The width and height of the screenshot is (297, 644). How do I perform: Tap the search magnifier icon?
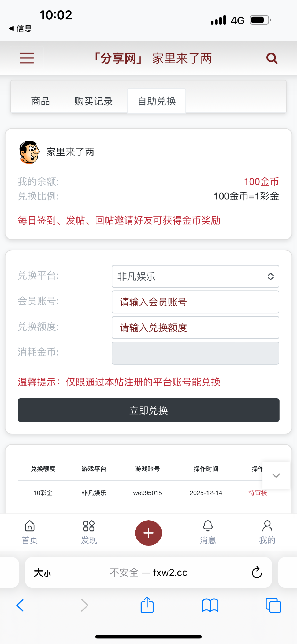272,58
